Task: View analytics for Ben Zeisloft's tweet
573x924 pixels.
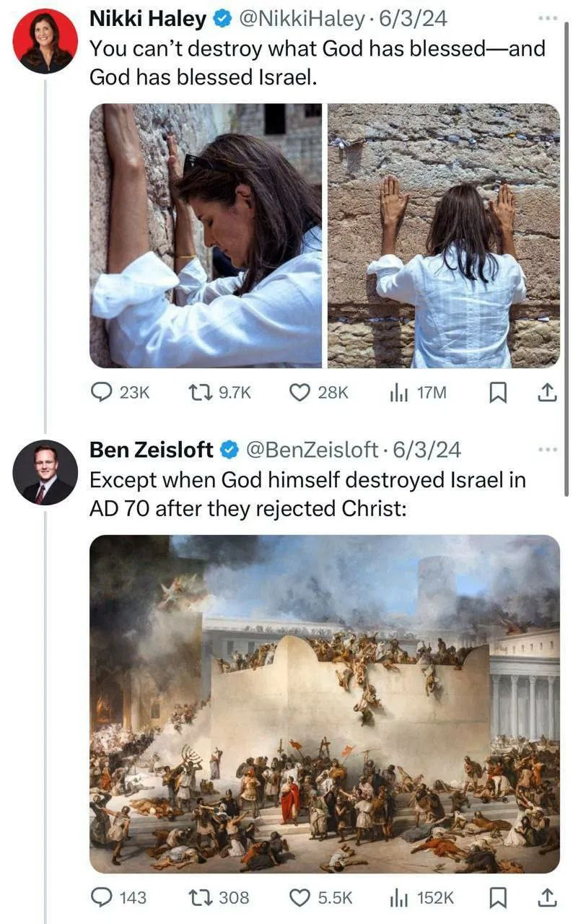Action: coord(398,897)
